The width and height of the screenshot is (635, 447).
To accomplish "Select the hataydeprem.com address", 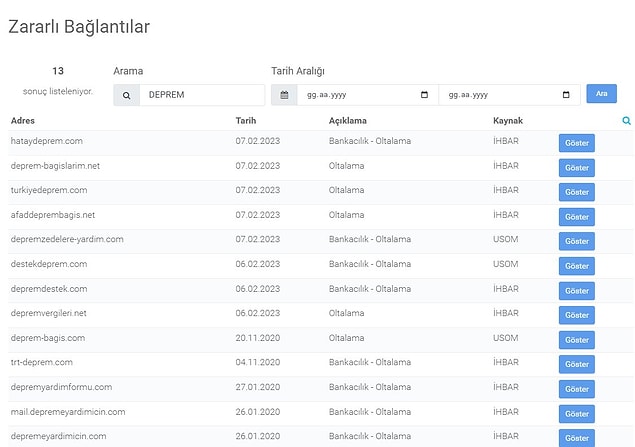I will click(x=47, y=141).
